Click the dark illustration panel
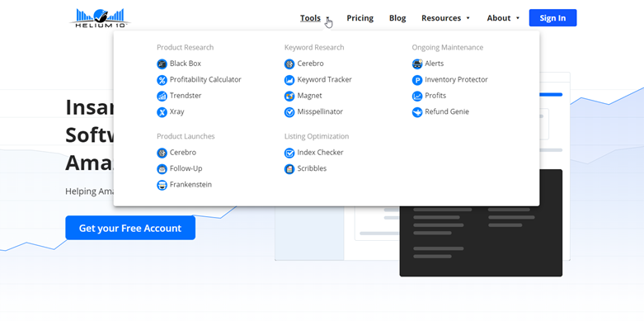Viewport: 644px width, 321px height. point(481,240)
